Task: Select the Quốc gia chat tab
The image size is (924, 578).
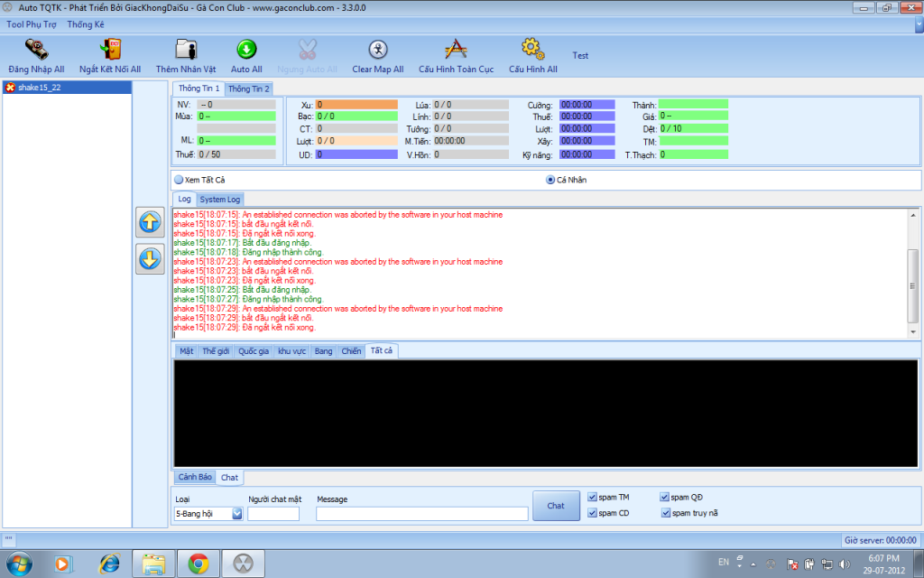Action: (254, 351)
